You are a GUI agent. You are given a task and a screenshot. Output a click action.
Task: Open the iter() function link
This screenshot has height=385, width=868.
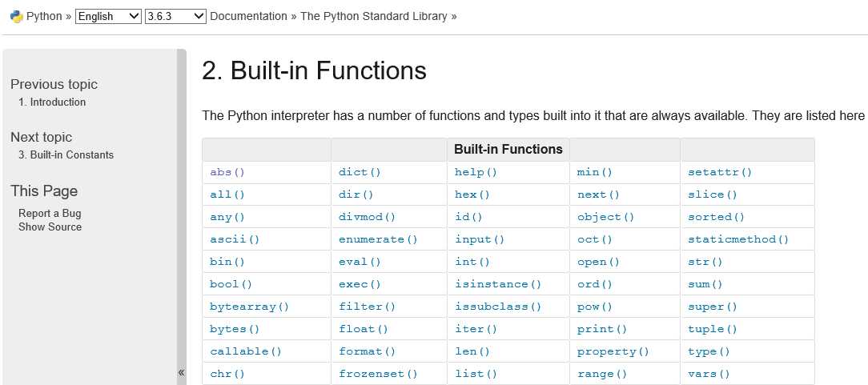click(x=476, y=329)
